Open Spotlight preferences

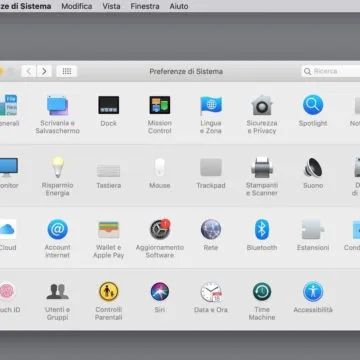(x=313, y=111)
